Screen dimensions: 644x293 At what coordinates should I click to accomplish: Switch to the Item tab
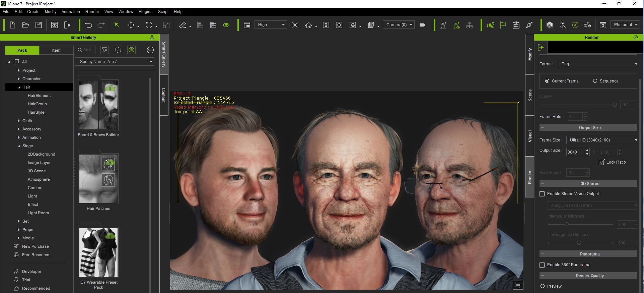pyautogui.click(x=56, y=50)
